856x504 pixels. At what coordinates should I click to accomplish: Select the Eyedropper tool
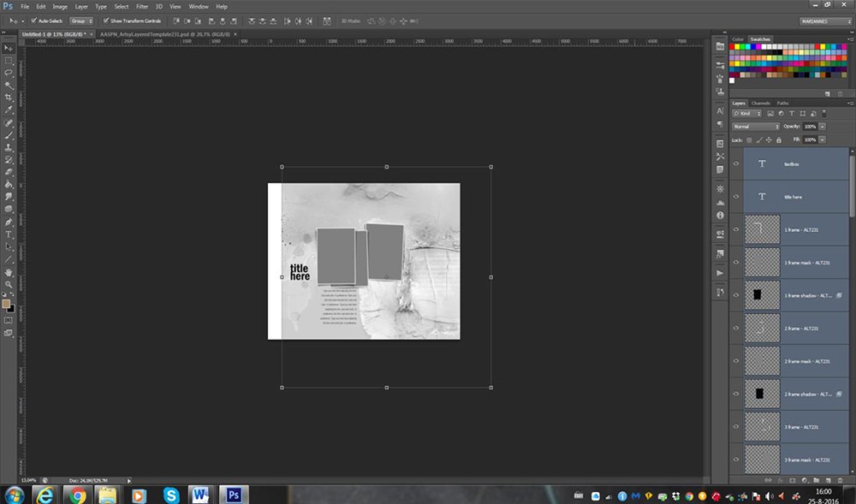click(x=9, y=110)
